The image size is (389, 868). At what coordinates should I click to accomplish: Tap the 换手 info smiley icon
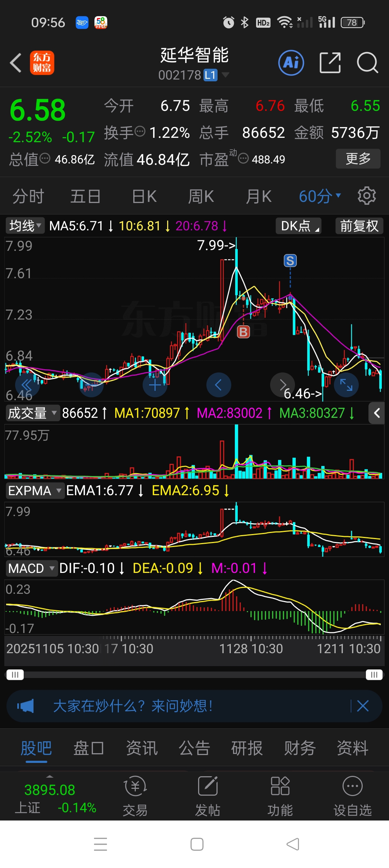140,132
